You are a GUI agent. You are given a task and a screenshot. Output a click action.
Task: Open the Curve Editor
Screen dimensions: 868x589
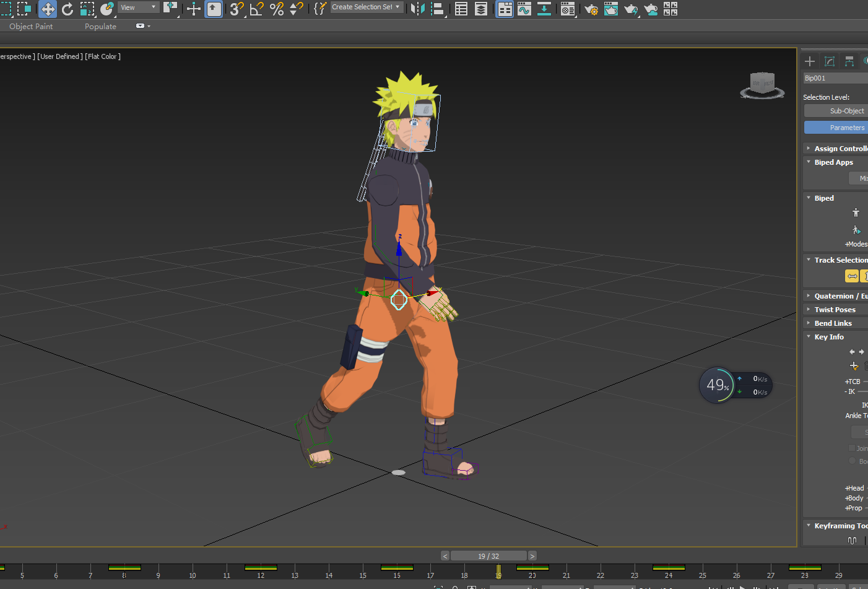[x=524, y=9]
